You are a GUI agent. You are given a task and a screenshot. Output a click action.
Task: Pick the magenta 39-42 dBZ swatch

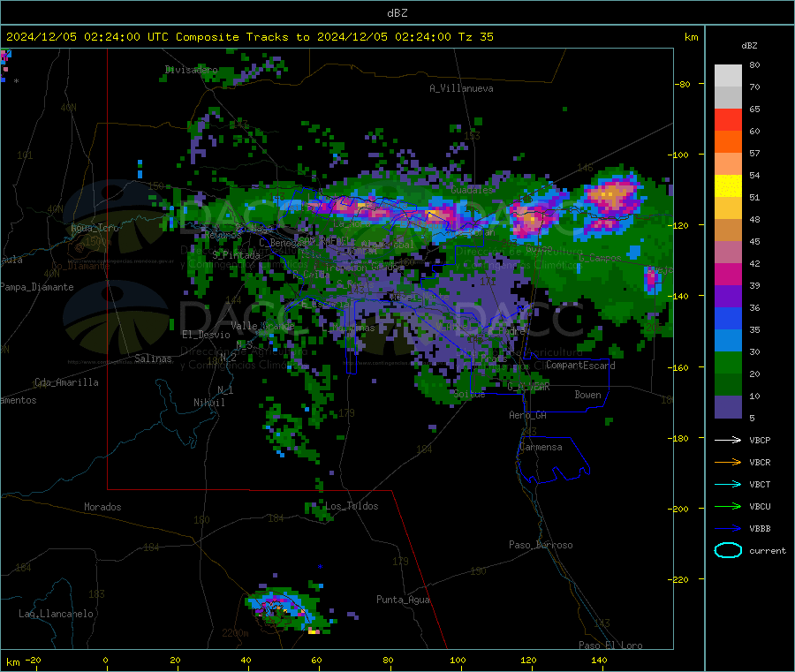728,275
